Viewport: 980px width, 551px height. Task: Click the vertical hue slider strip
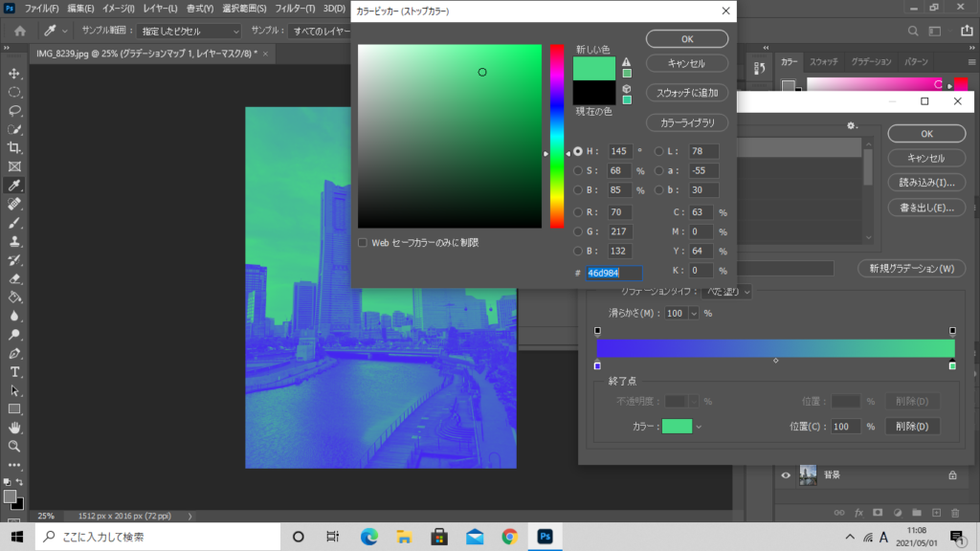(x=556, y=136)
